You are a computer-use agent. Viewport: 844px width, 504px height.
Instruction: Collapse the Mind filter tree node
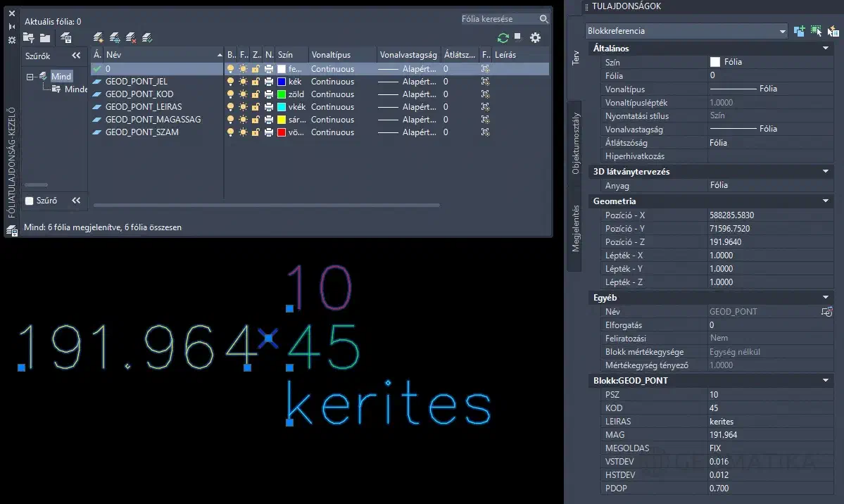[30, 77]
